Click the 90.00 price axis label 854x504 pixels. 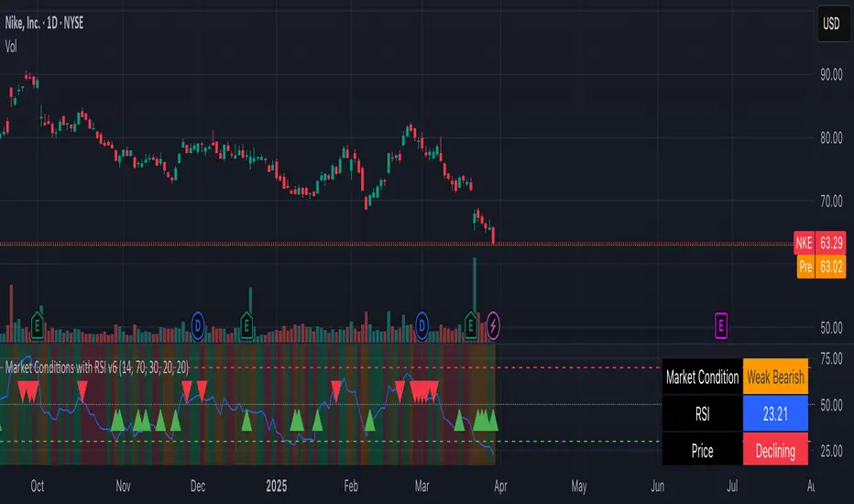click(x=831, y=74)
